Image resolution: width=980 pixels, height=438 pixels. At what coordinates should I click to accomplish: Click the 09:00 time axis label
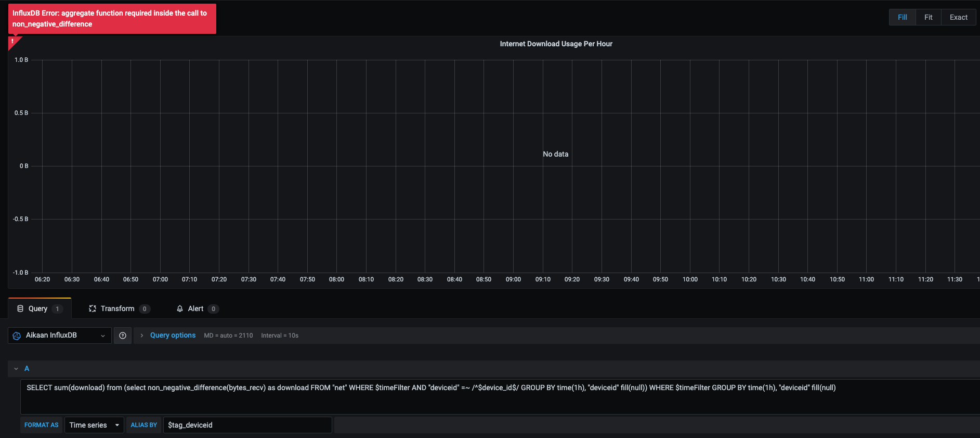click(x=513, y=279)
